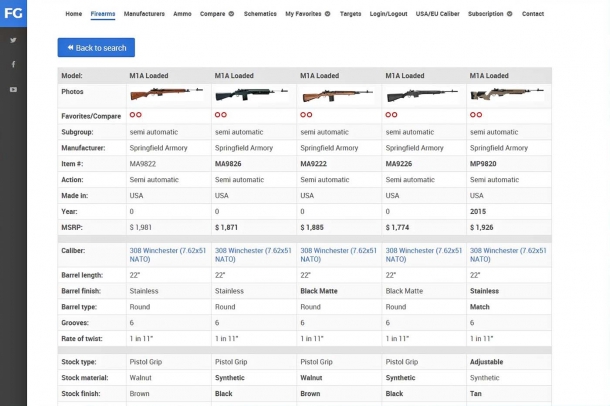
Task: Select the MSRP value $ 1,981
Action: (x=140, y=228)
